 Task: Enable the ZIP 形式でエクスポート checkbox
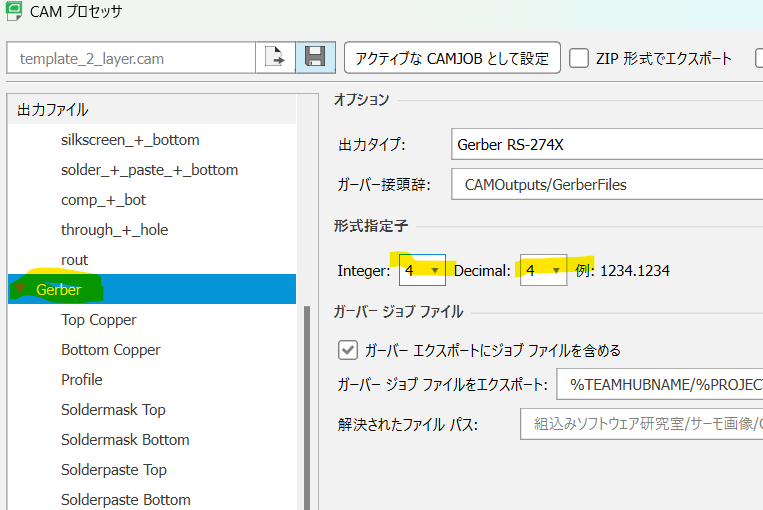pos(579,58)
